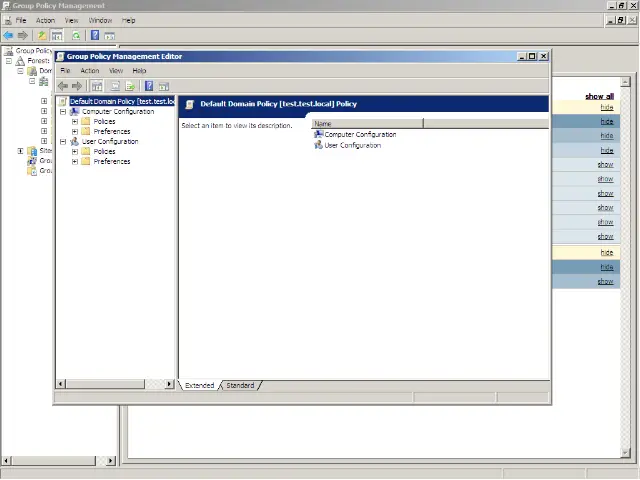The width and height of the screenshot is (640, 480).
Task: Expand Sites node in background tree
Action: (x=20, y=151)
